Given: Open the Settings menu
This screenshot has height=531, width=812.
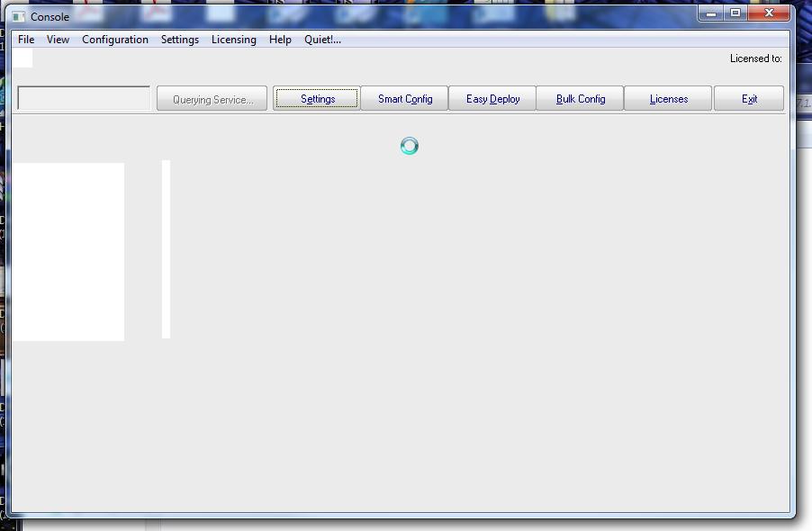Looking at the screenshot, I should coord(179,40).
